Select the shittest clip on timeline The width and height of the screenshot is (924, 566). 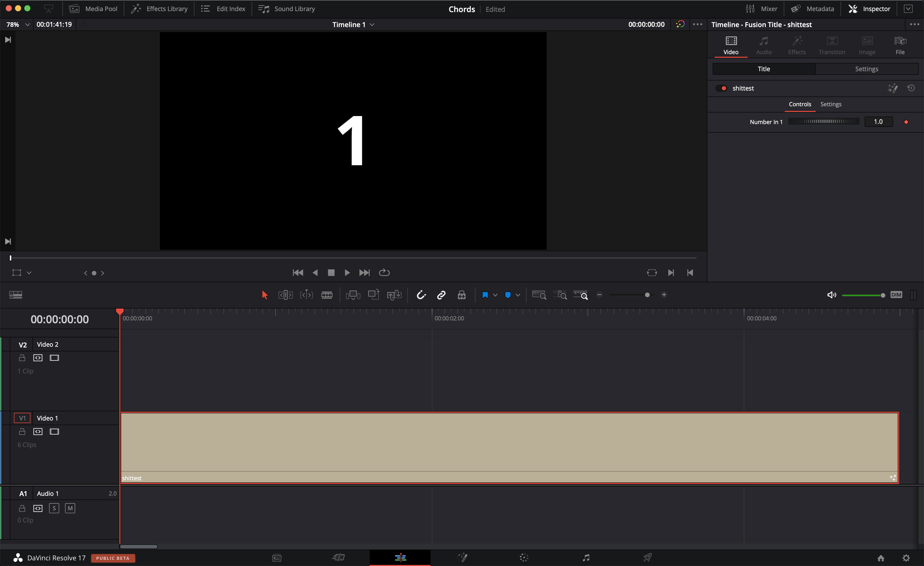pyautogui.click(x=510, y=448)
